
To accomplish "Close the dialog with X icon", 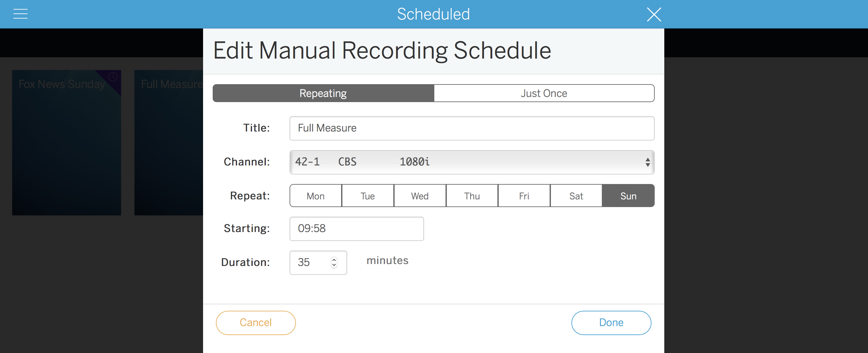I will point(653,14).
